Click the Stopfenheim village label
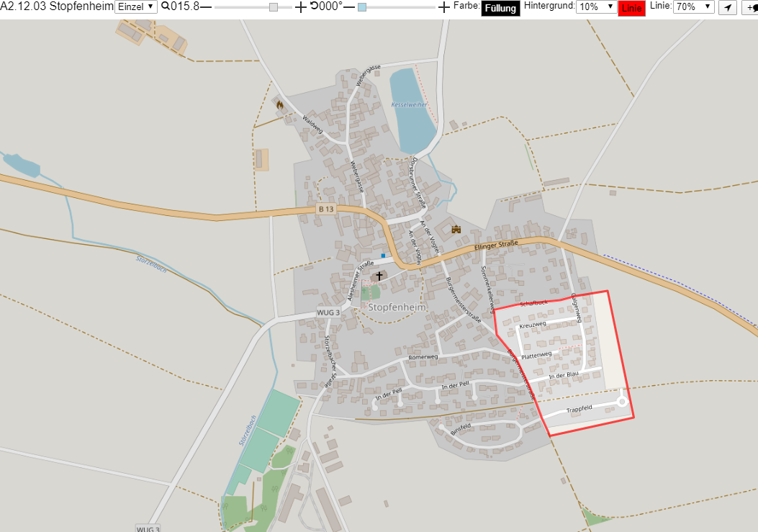 397,307
